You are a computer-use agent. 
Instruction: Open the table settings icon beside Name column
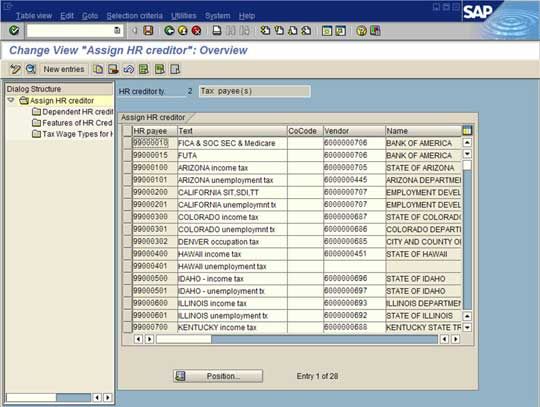click(467, 131)
